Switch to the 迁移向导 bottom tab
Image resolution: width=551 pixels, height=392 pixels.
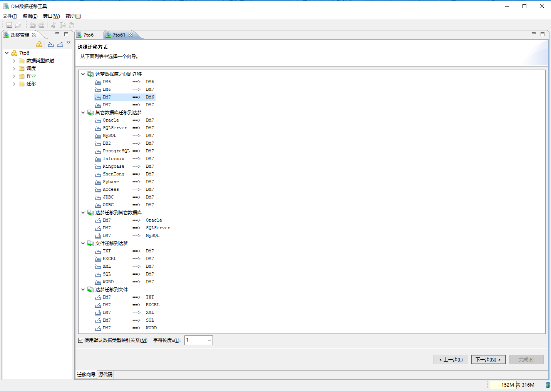tap(86, 375)
